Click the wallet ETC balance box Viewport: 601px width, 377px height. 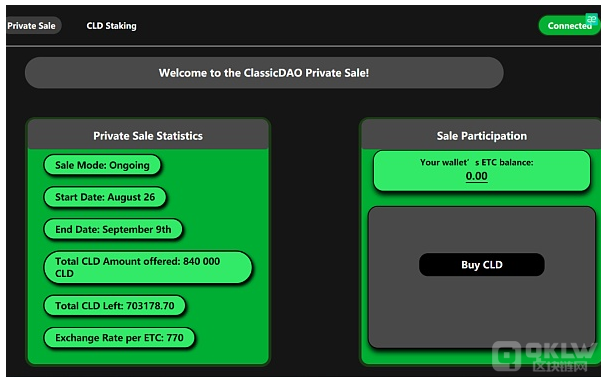point(481,170)
